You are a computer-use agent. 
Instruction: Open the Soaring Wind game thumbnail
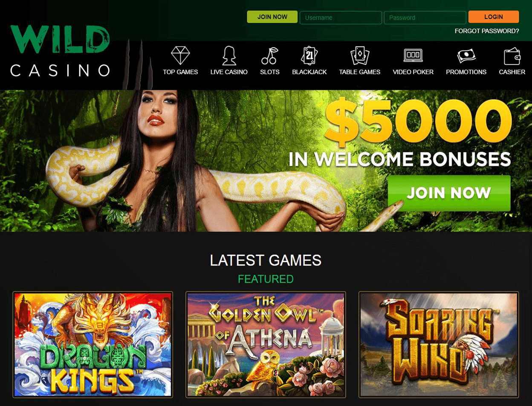coord(439,345)
